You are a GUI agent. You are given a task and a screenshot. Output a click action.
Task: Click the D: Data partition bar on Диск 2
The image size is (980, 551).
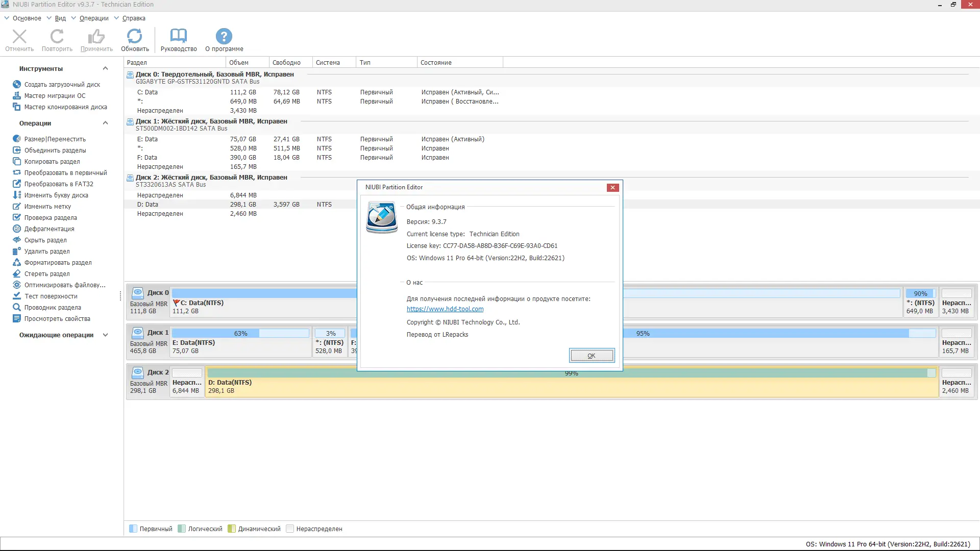572,385
